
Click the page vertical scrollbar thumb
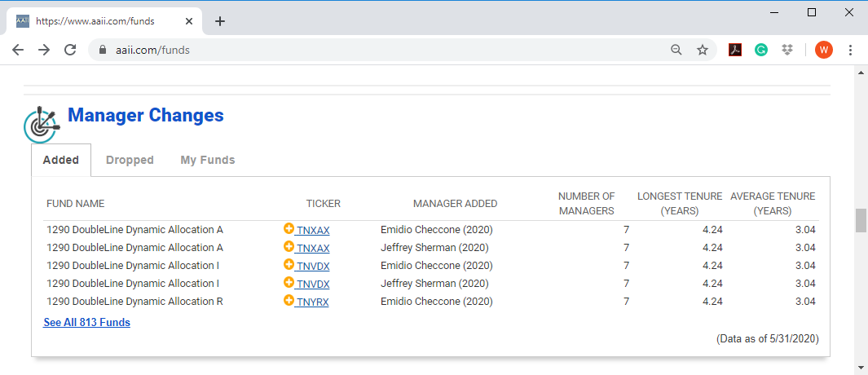(861, 220)
